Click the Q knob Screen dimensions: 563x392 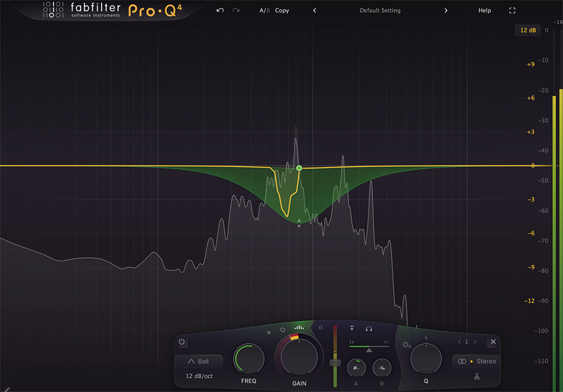coord(426,359)
